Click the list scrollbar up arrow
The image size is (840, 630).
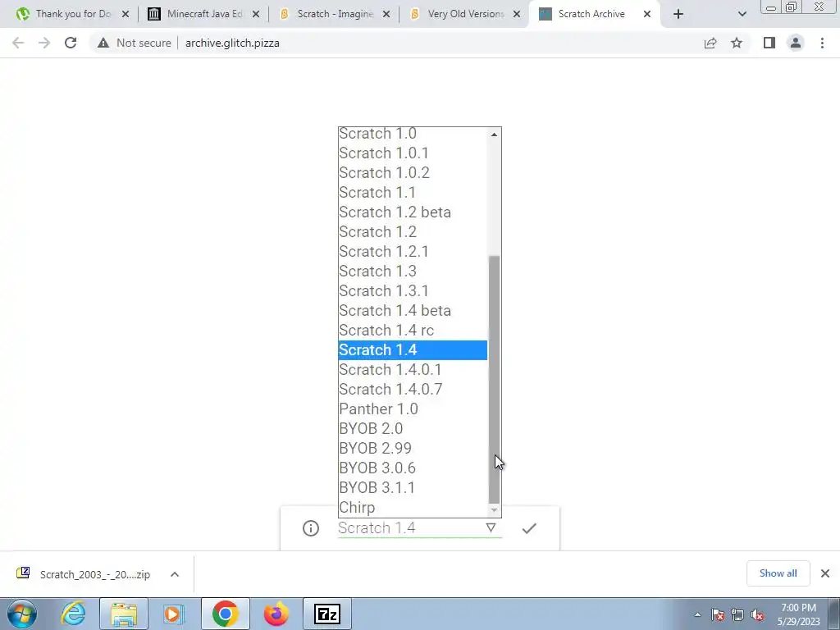[494, 135]
